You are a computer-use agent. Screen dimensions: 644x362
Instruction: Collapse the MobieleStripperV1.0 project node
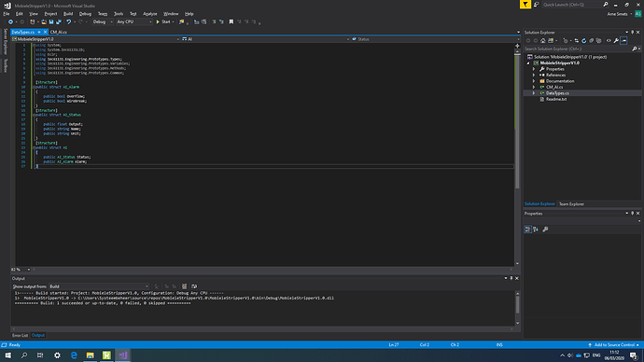pyautogui.click(x=528, y=63)
